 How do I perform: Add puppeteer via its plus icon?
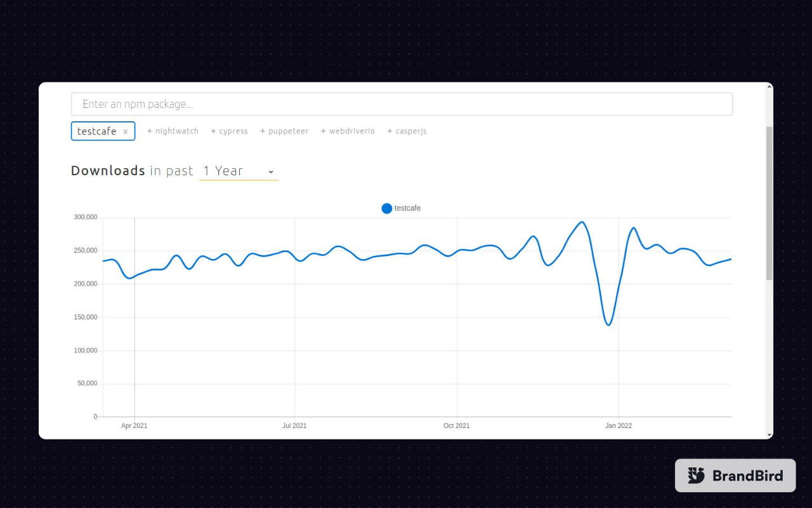tap(262, 131)
